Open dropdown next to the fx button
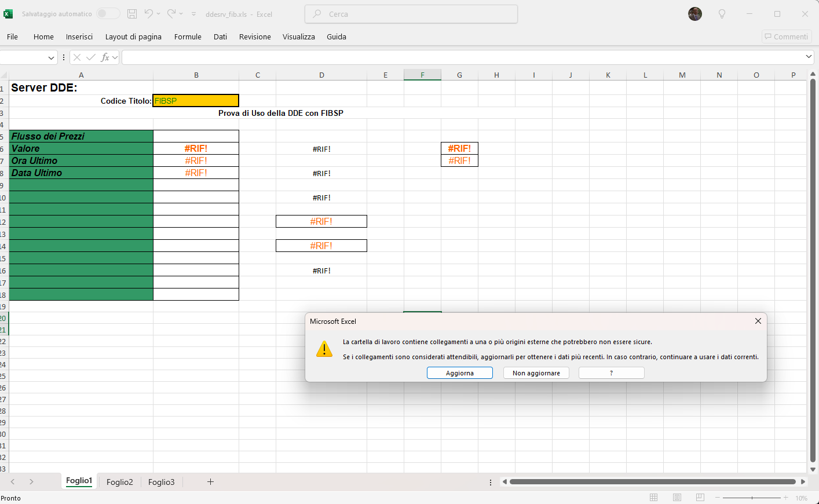Image resolution: width=819 pixels, height=504 pixels. tap(115, 57)
